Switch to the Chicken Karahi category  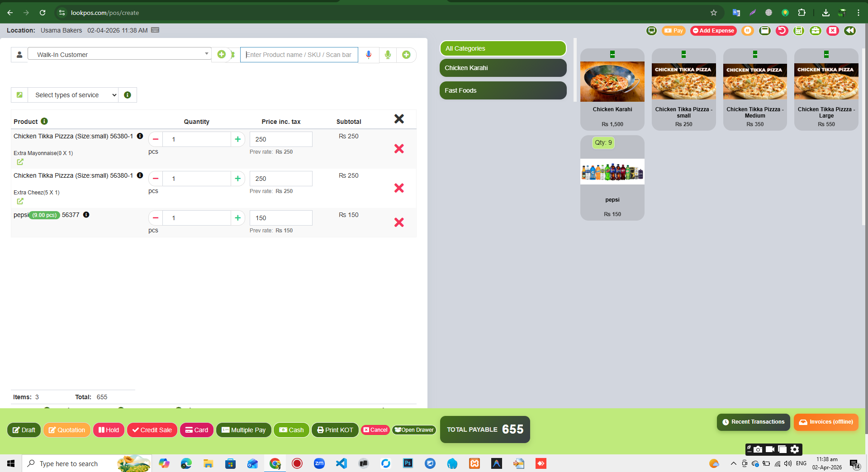click(503, 68)
